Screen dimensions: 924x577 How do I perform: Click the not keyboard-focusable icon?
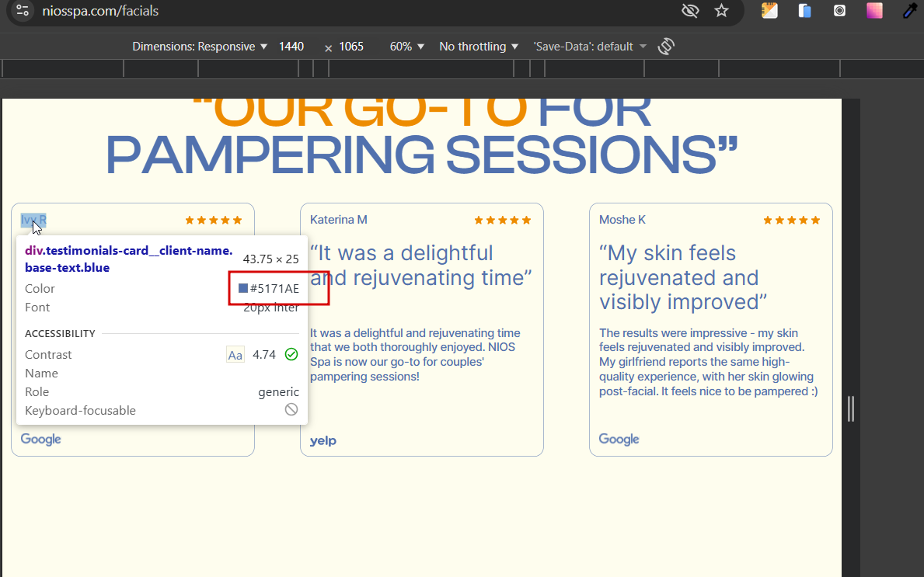click(x=291, y=409)
